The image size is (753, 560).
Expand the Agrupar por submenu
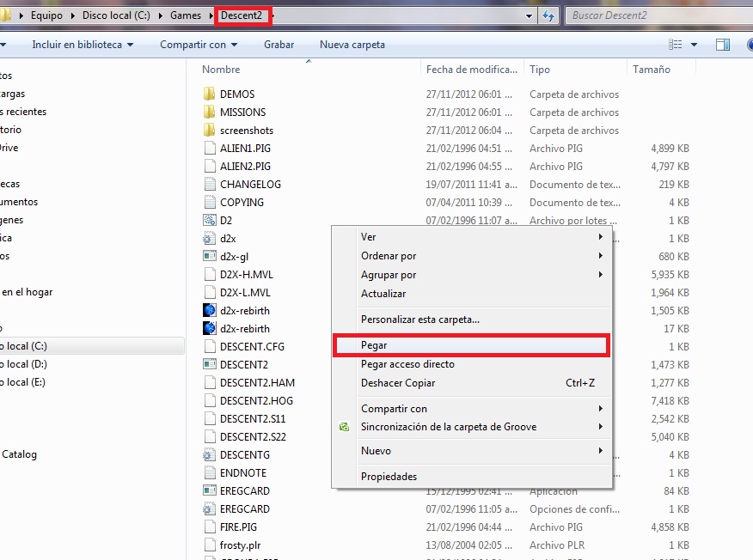pyautogui.click(x=600, y=275)
